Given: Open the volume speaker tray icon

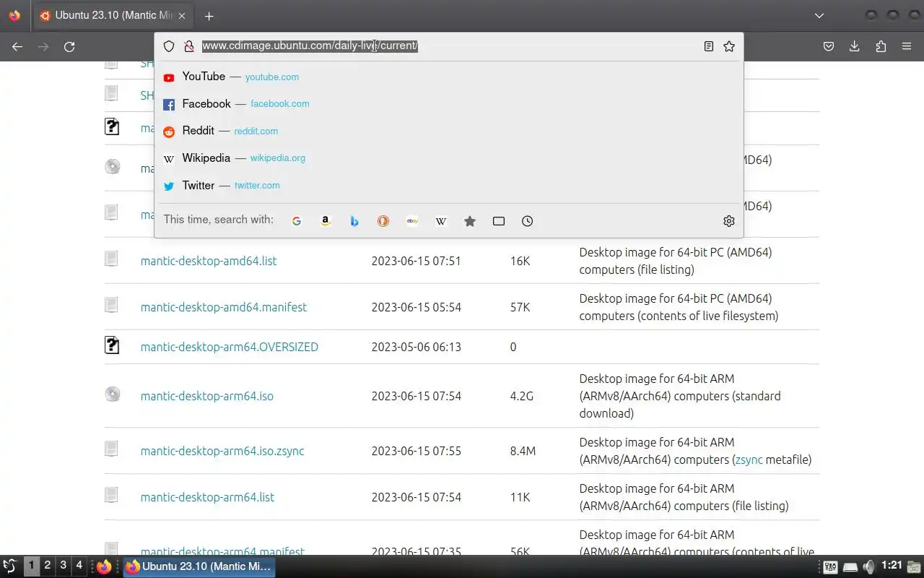Looking at the screenshot, I should (x=869, y=567).
